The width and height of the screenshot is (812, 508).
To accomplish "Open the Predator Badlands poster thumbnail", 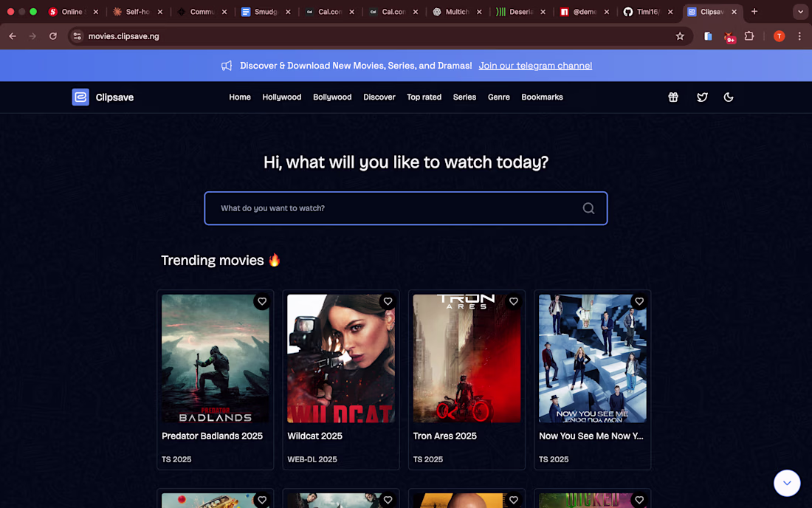I will click(216, 358).
